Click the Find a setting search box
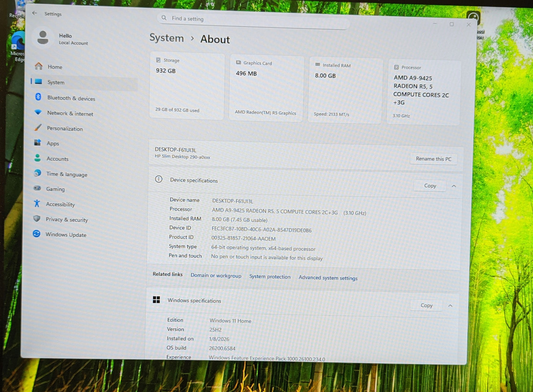 click(x=253, y=20)
